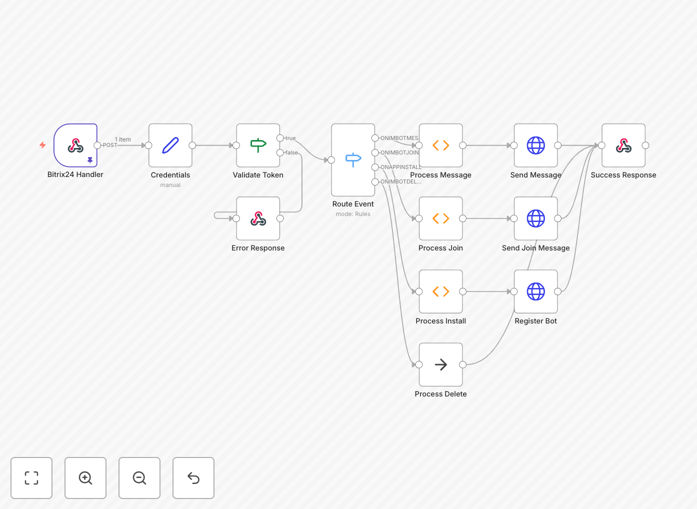Viewport: 697px width, 509px height.
Task: Select the Validate Token node
Action: click(258, 145)
